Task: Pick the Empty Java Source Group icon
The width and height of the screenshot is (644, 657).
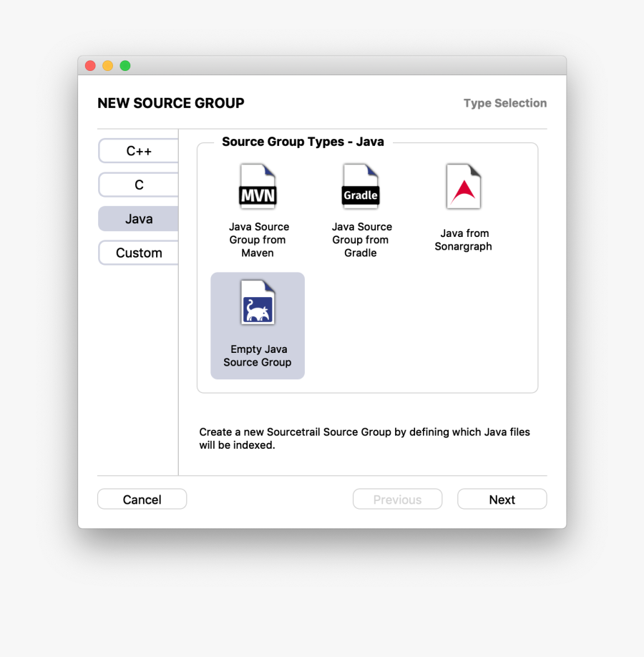Action: click(x=258, y=302)
